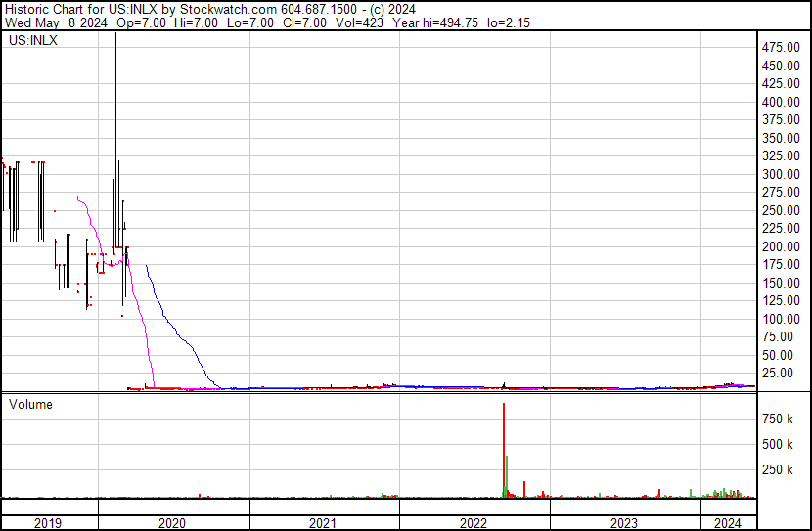Click the 100.00 price axis label
Screen dimensions: 812x531
[782, 319]
